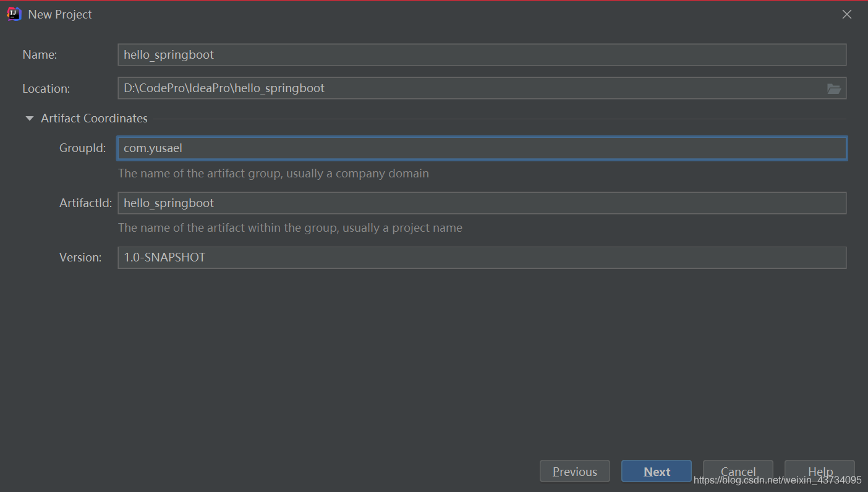Open the folder browse icon for Location

[x=834, y=88]
